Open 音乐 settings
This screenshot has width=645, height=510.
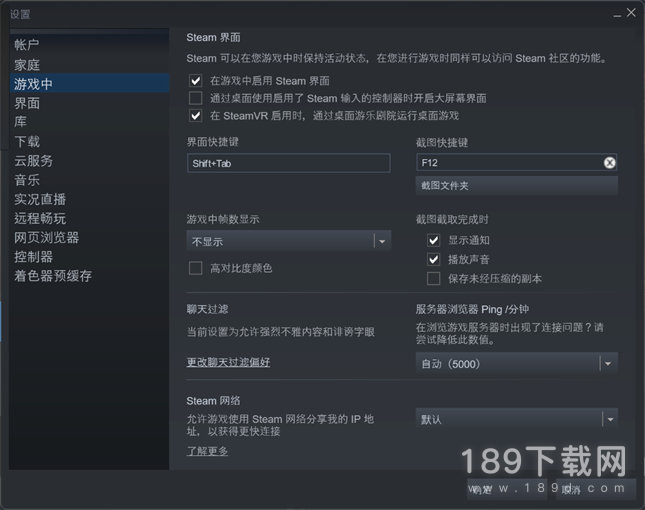89,180
